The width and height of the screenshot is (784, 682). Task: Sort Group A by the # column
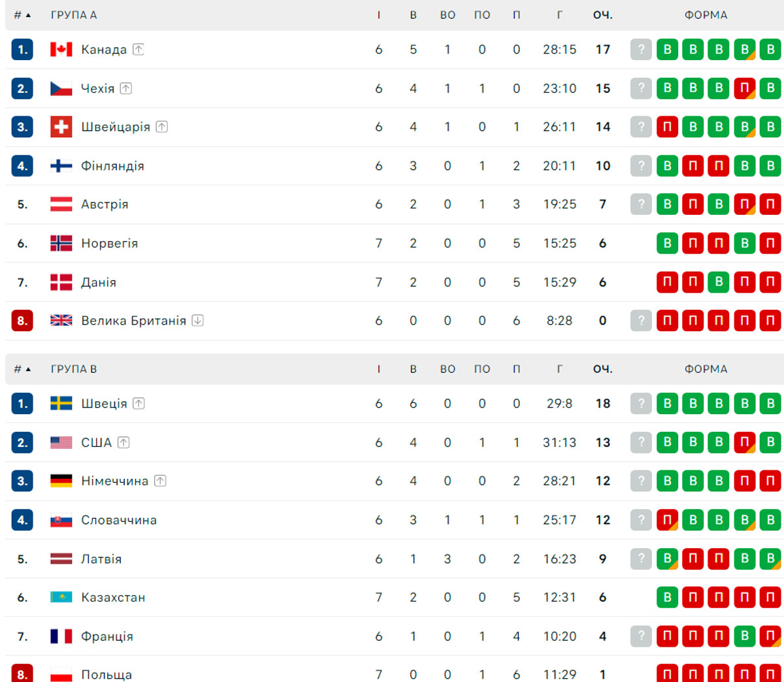click(22, 15)
